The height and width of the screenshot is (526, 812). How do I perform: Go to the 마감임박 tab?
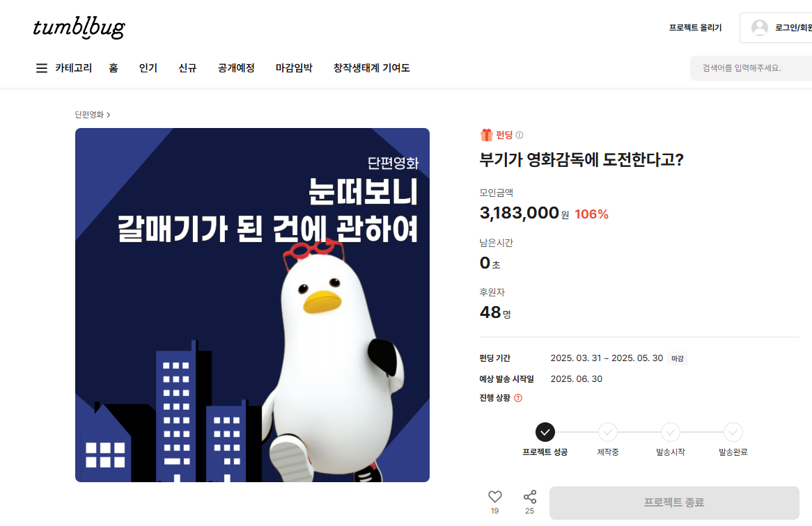pyautogui.click(x=294, y=68)
